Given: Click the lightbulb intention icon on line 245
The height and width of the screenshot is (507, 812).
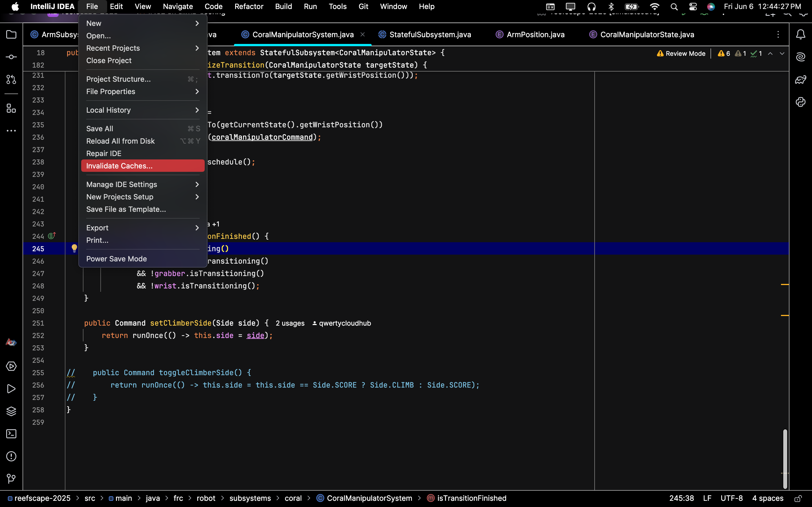Looking at the screenshot, I should [x=74, y=248].
